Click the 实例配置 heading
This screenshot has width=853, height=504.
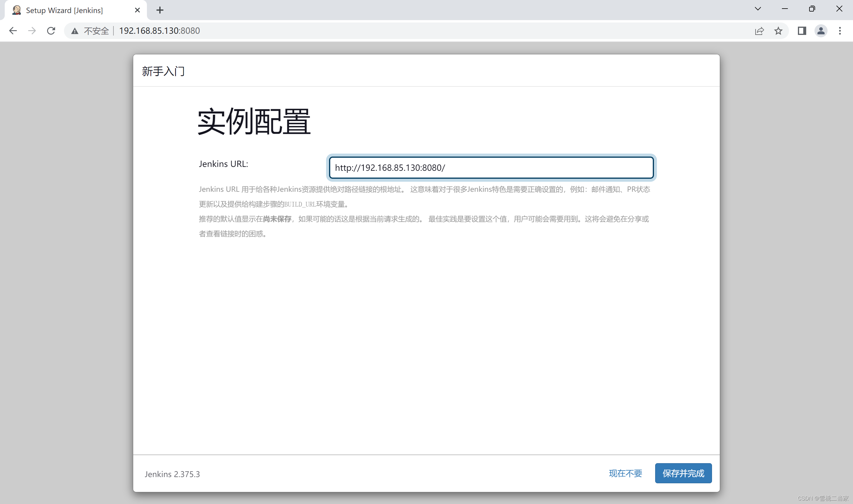[254, 121]
